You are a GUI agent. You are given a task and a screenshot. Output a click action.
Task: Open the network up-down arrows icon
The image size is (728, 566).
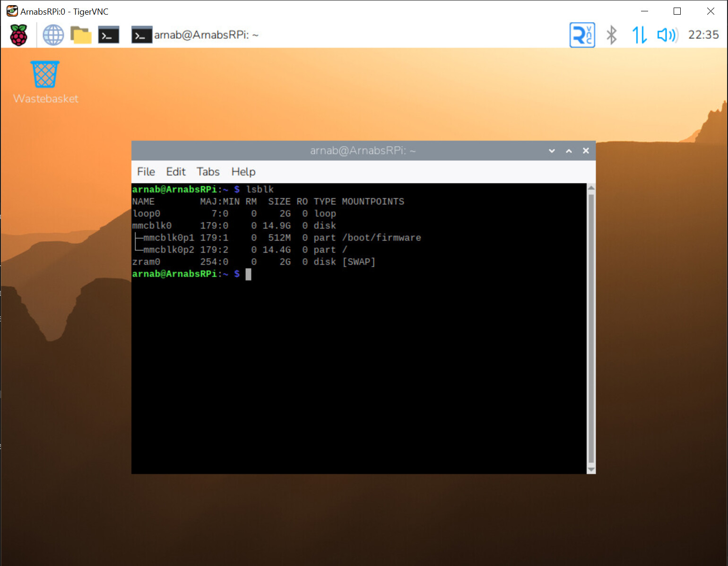[x=639, y=35]
